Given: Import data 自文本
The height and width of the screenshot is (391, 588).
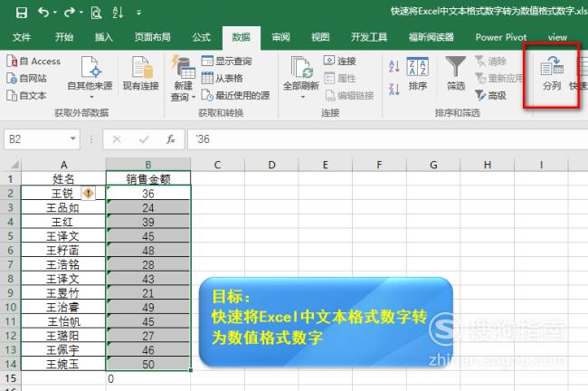Looking at the screenshot, I should point(27,96).
